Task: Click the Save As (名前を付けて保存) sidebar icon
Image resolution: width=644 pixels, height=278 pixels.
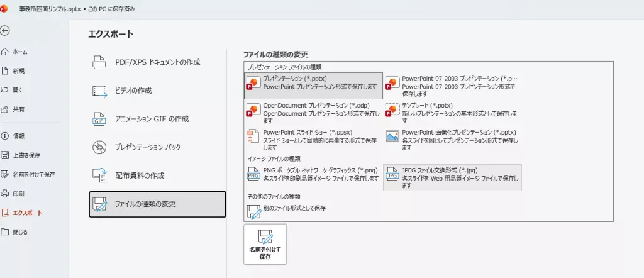Action: tap(5, 174)
